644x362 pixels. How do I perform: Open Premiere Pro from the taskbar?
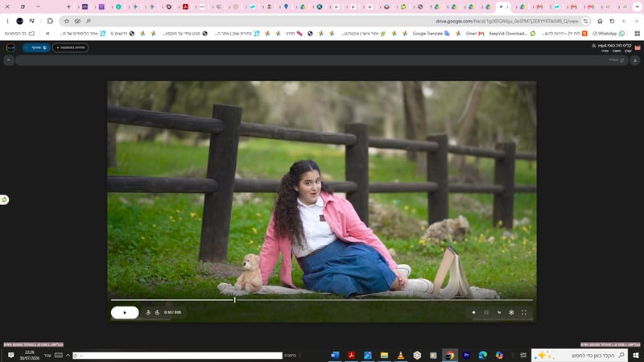(466, 355)
